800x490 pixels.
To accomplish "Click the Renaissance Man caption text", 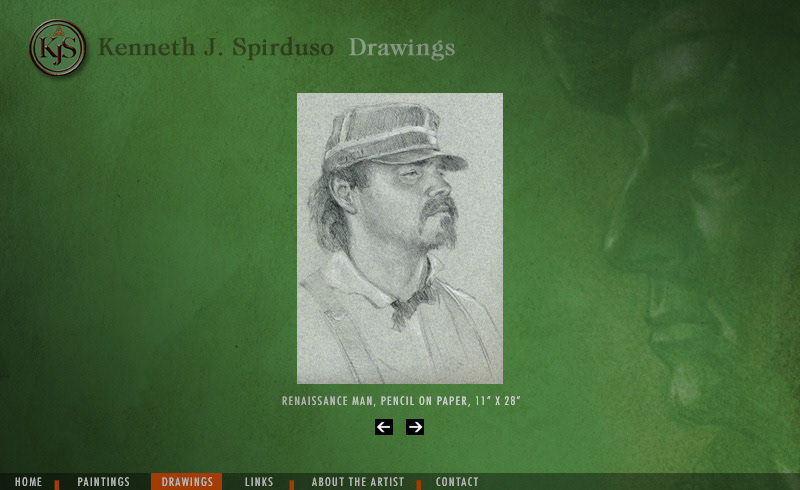I will tap(401, 401).
